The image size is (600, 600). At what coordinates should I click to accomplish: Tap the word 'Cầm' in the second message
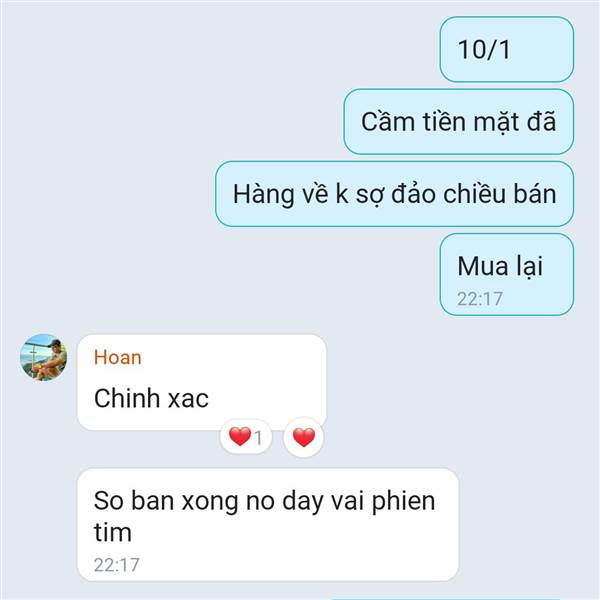click(x=388, y=121)
